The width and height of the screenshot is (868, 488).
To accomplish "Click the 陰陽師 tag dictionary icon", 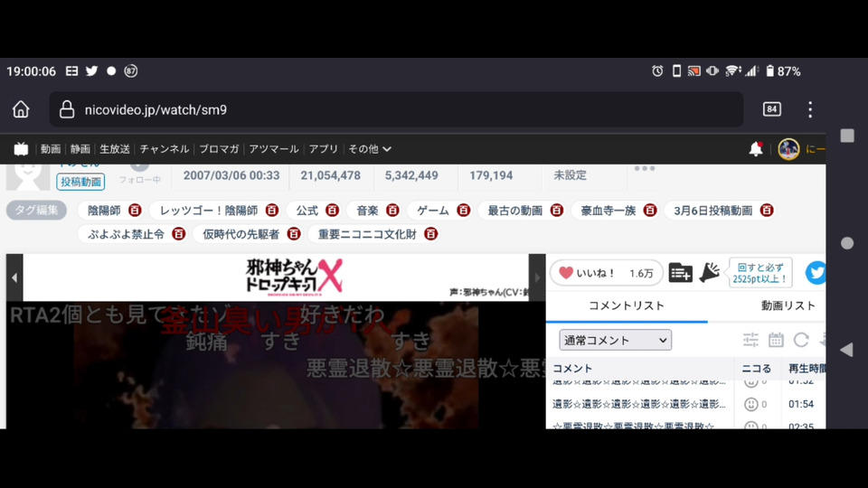I will point(135,211).
